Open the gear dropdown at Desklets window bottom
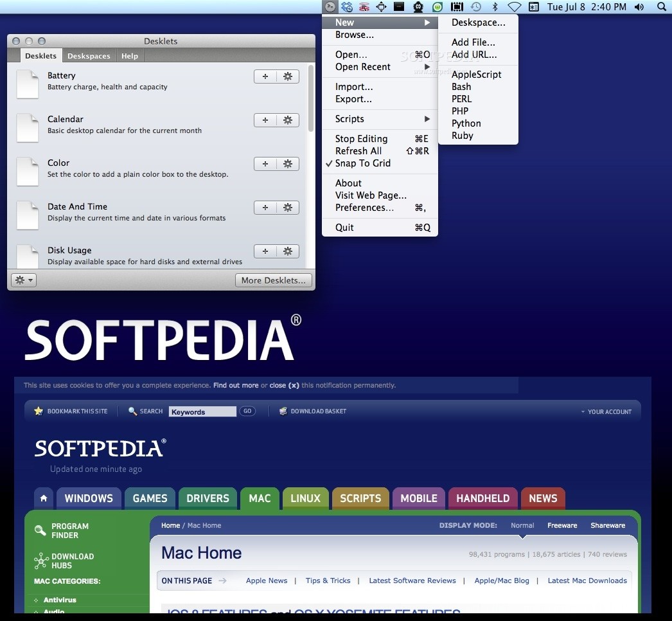 click(24, 280)
